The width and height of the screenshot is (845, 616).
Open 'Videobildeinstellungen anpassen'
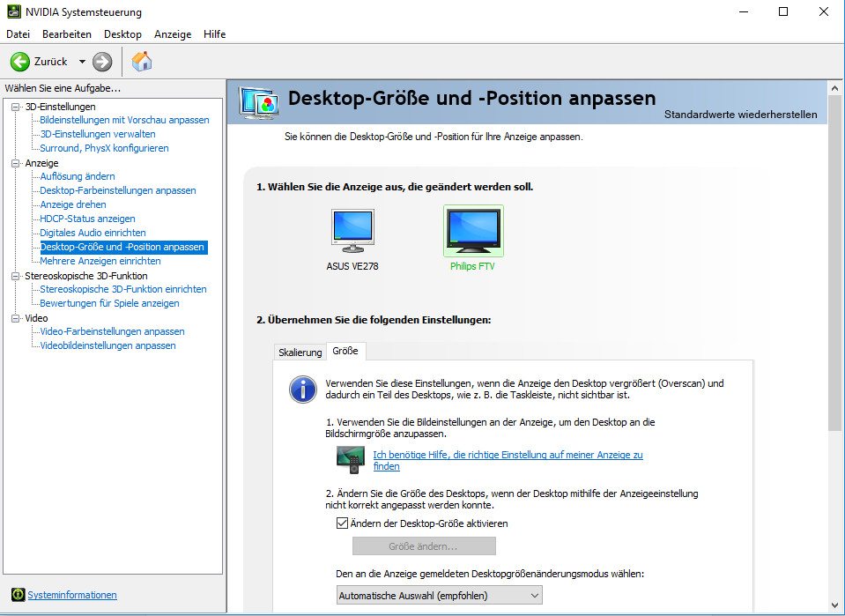point(107,345)
